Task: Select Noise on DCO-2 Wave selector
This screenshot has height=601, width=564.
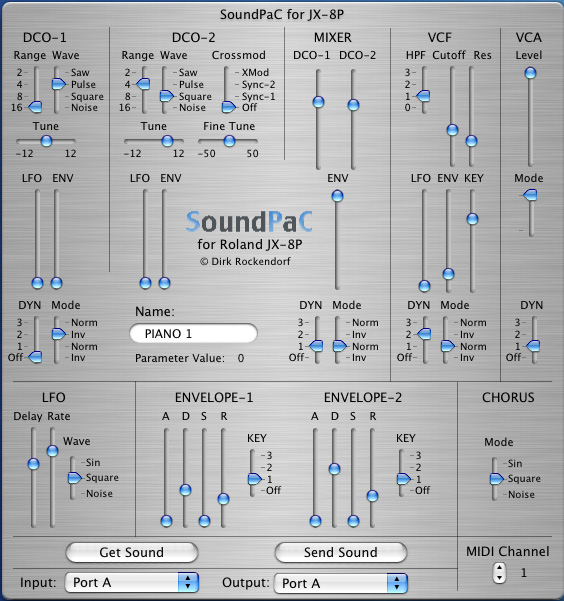Action: [x=192, y=108]
